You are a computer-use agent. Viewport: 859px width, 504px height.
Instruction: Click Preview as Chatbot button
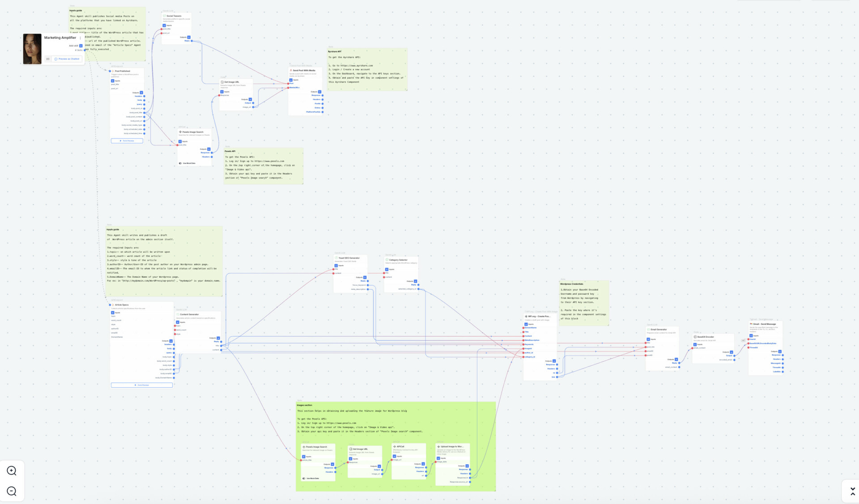coord(67,59)
